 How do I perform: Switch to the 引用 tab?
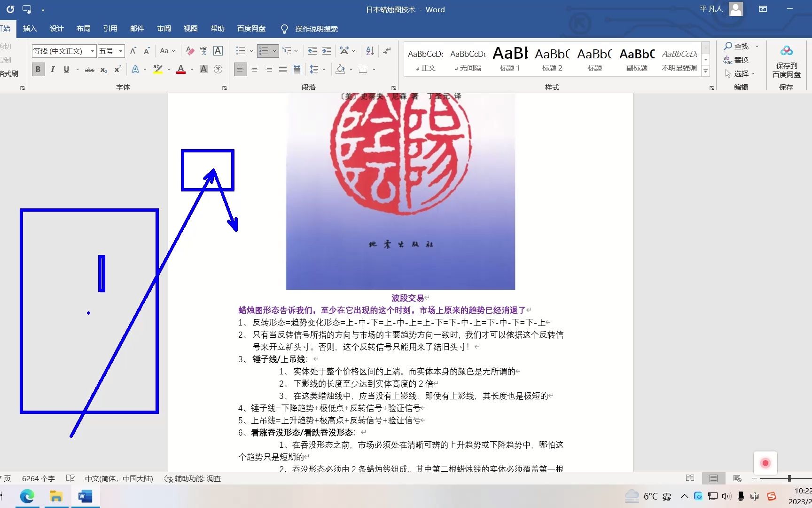tap(110, 29)
